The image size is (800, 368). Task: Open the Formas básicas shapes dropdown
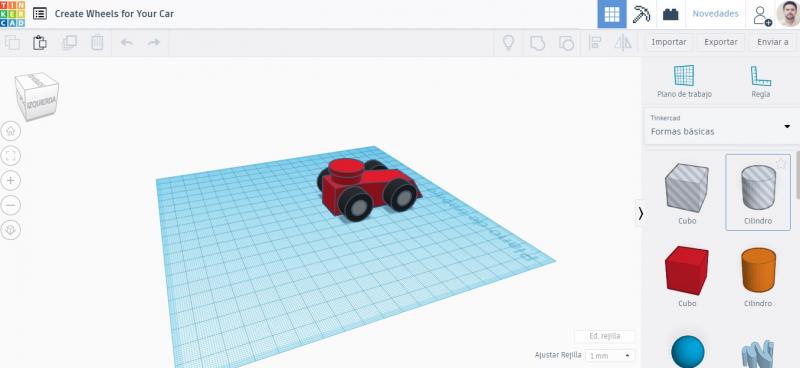(720, 126)
